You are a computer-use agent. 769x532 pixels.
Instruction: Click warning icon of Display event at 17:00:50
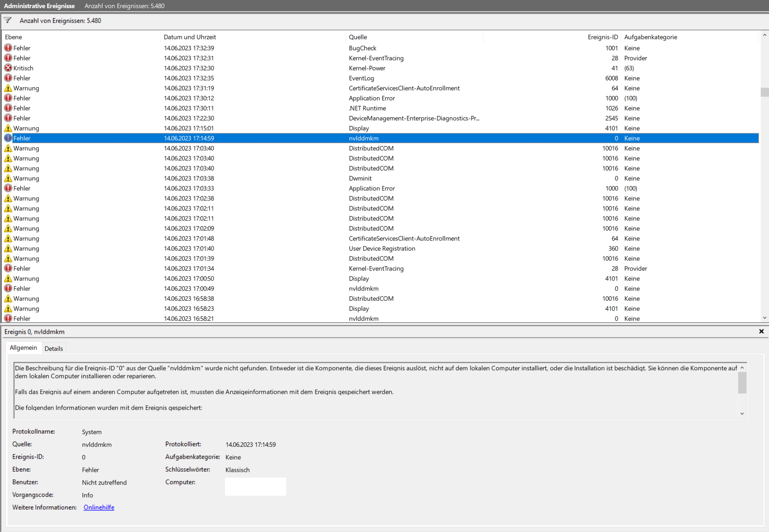click(8, 278)
